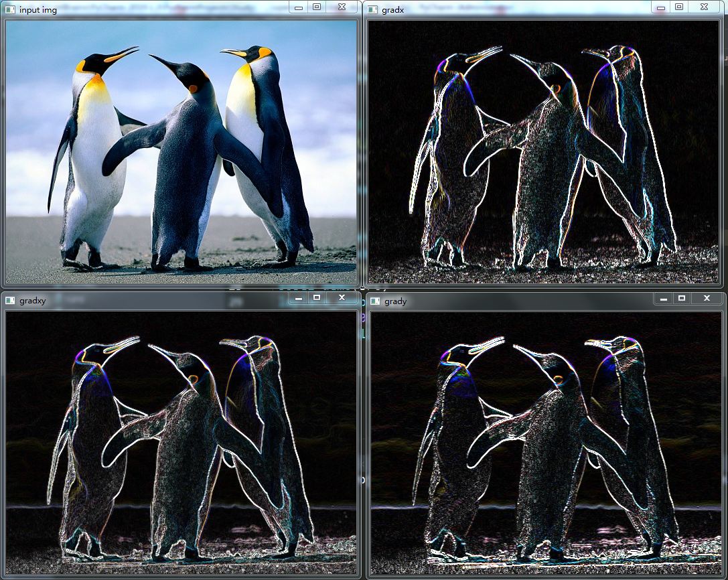Image resolution: width=728 pixels, height=580 pixels.
Task: Click the 'input img' title text
Action: click(38, 10)
